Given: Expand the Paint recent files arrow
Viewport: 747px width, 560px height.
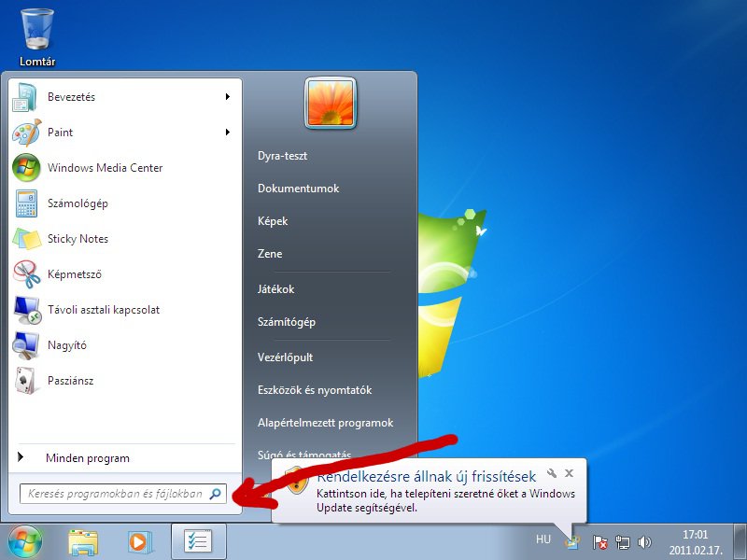Looking at the screenshot, I should tap(228, 132).
